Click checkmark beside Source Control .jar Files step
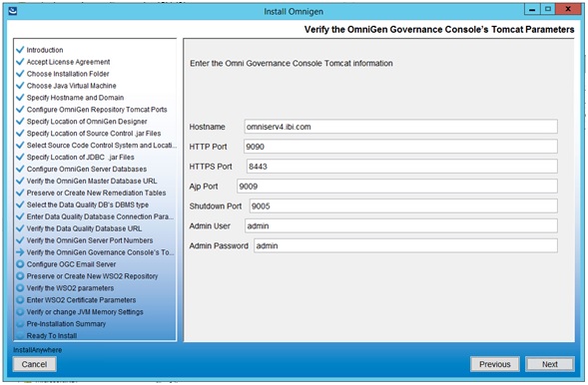This screenshot has width=588, height=385. [x=20, y=133]
